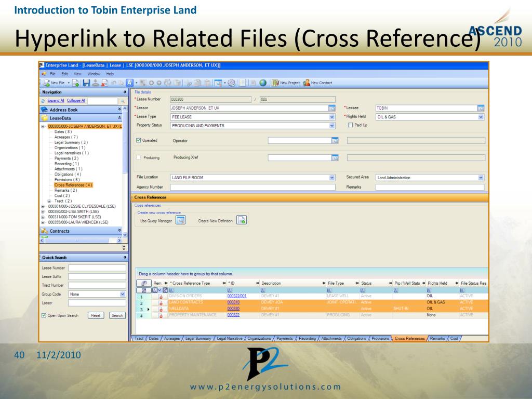Expand the 000301/000-JESSIE CLYDESDALE tree node

43,206
